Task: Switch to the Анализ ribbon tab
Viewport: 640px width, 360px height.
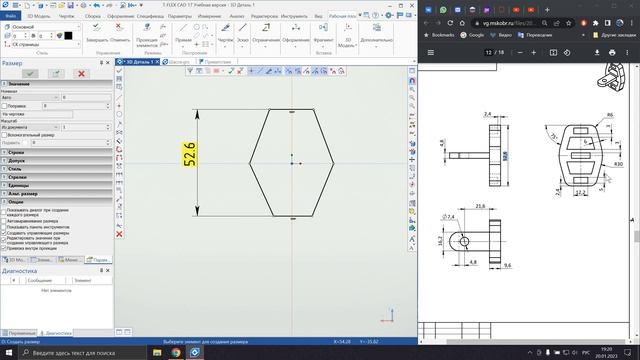Action: coord(237,16)
